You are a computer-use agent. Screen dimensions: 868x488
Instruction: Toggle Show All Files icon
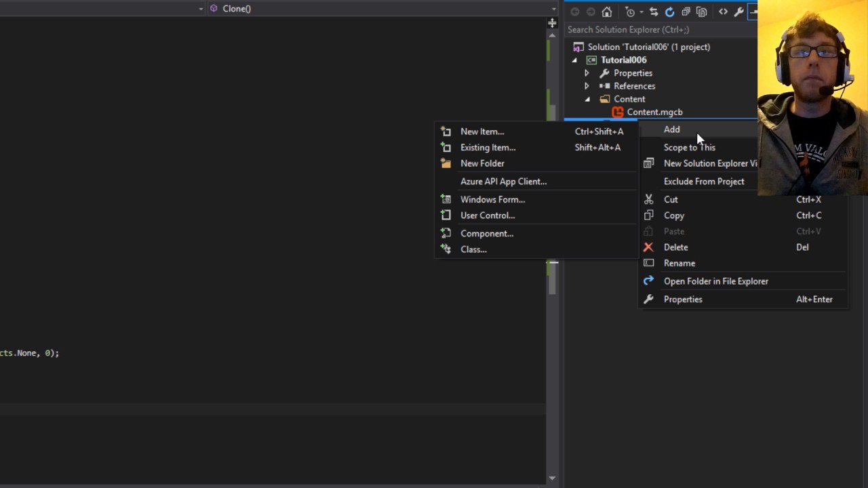coord(701,12)
